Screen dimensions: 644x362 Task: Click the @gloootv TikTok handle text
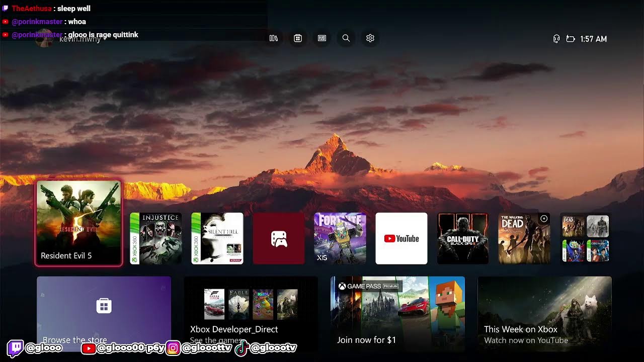pos(273,348)
